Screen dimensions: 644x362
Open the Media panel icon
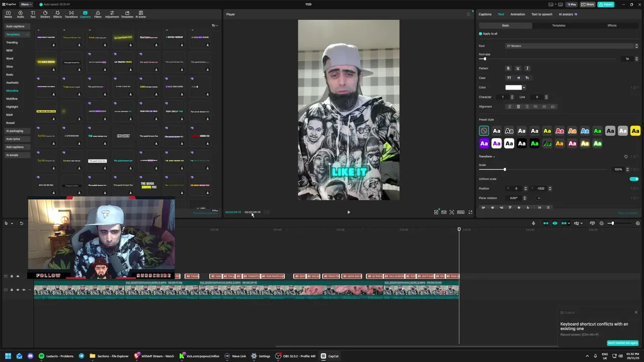8,14
